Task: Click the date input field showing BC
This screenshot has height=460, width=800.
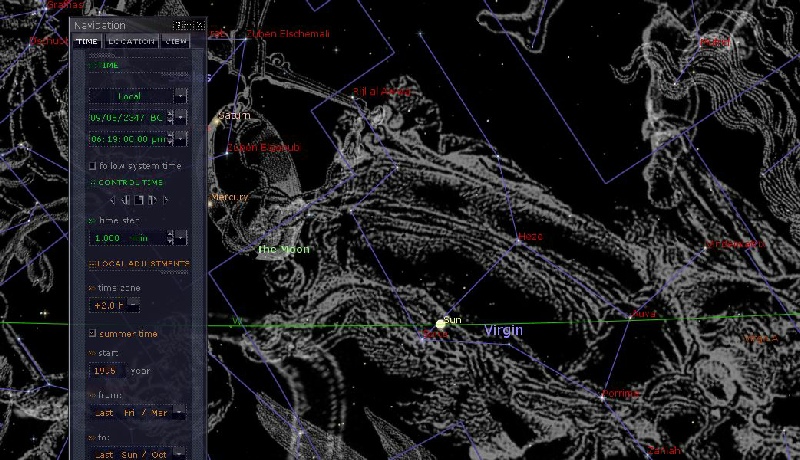Action: tap(128, 117)
